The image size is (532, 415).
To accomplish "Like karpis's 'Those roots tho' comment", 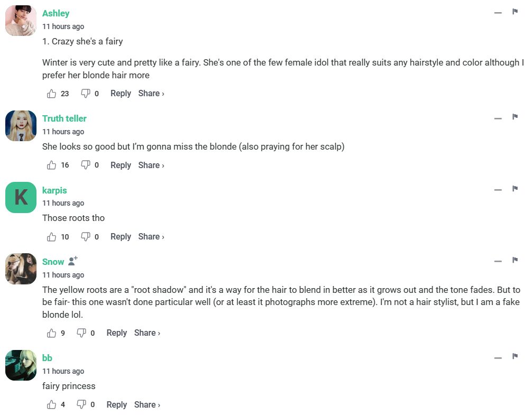I will [52, 237].
